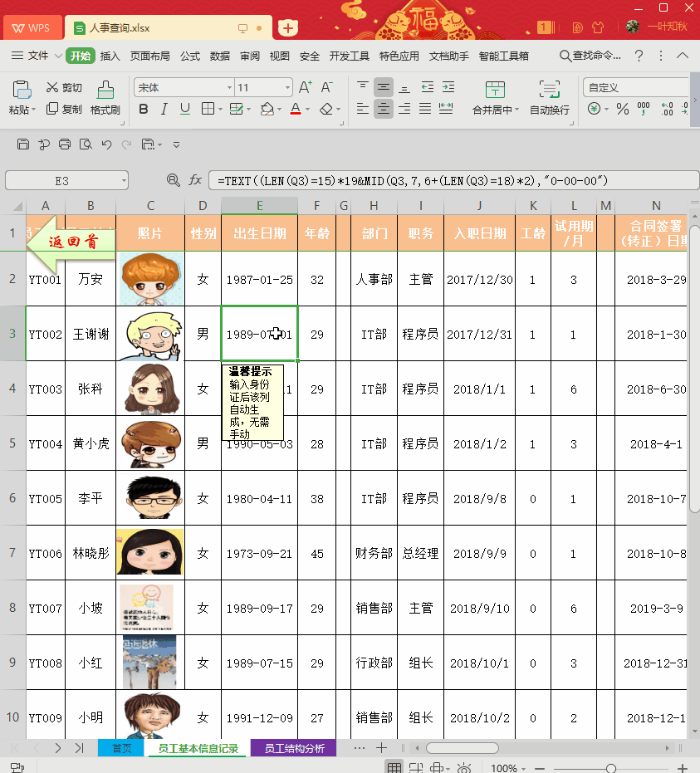Expand the borders dropdown arrow

click(x=220, y=110)
